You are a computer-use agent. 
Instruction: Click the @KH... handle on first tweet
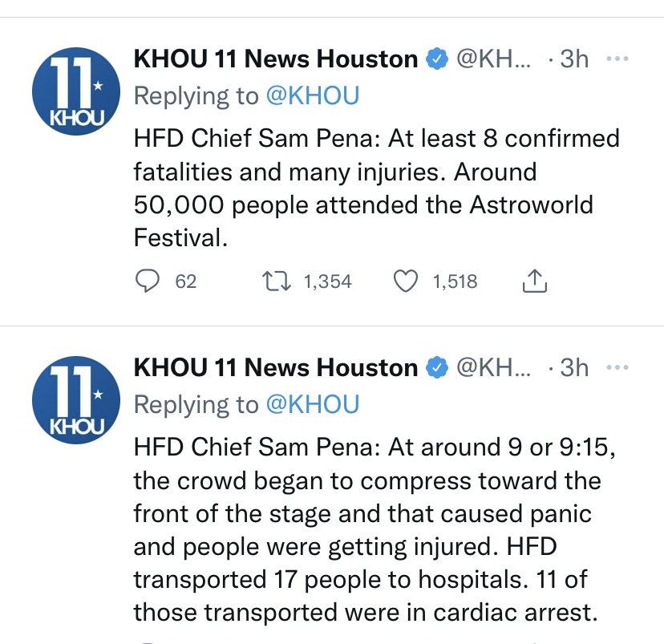pyautogui.click(x=493, y=59)
